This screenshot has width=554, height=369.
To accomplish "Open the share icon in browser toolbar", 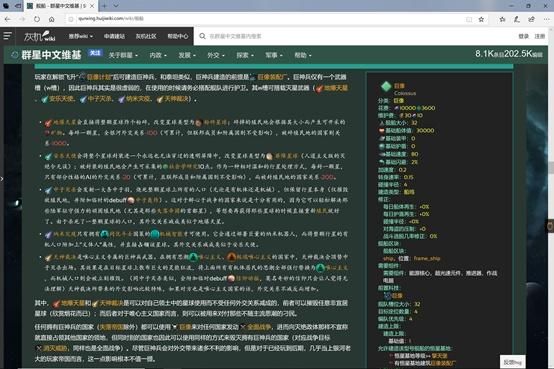I will pos(531,19).
